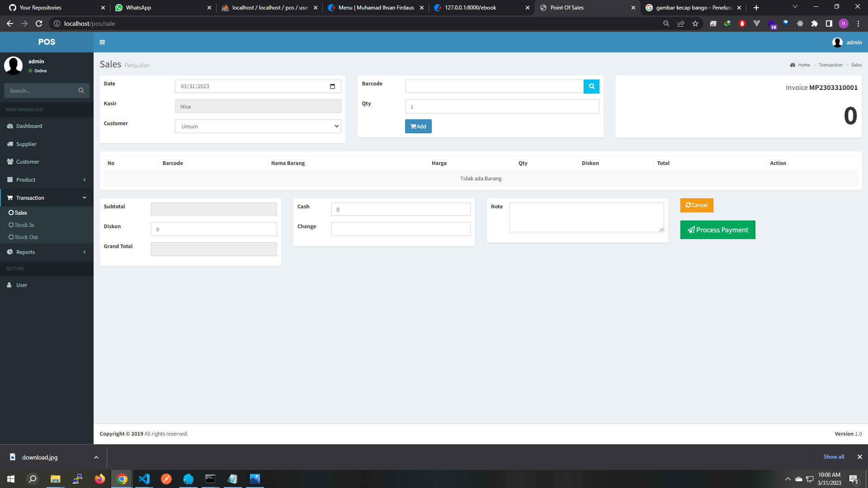The height and width of the screenshot is (488, 868).
Task: Click the sidebar search magnifier icon
Action: tap(81, 90)
